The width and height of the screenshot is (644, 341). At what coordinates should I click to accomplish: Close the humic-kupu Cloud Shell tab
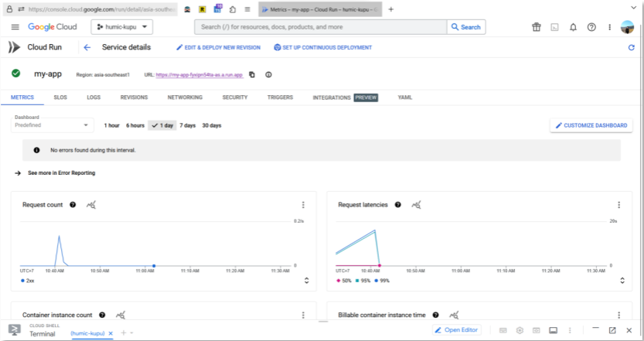pyautogui.click(x=111, y=333)
